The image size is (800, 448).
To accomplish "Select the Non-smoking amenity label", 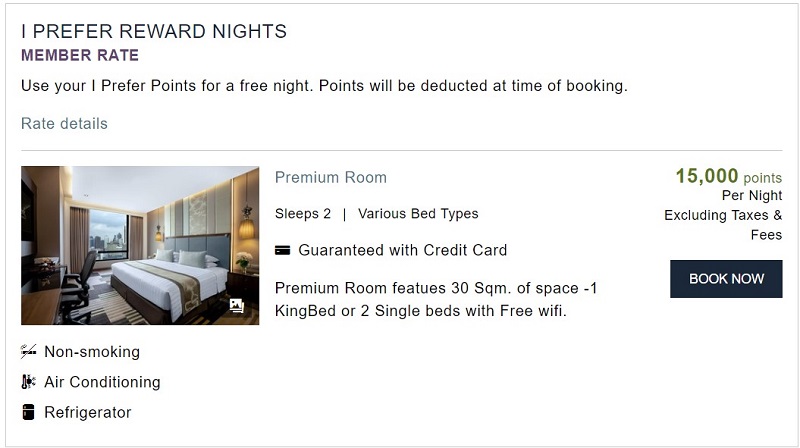I will [92, 352].
